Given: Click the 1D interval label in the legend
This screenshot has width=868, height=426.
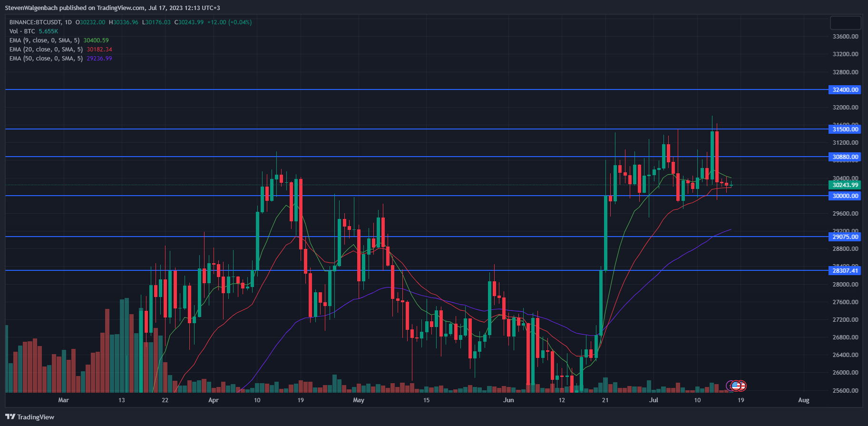Looking at the screenshot, I should tap(68, 22).
